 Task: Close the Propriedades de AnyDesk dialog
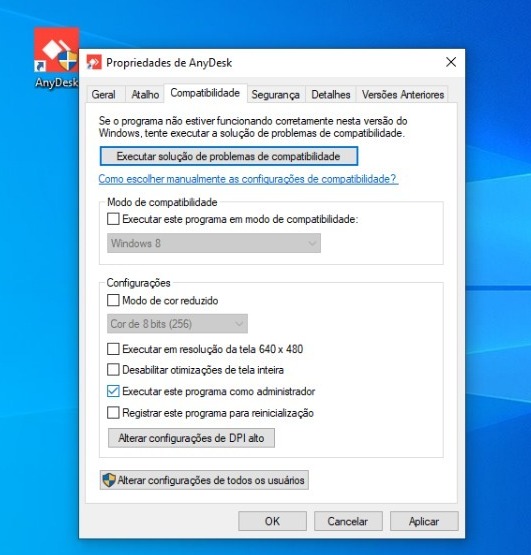click(x=451, y=62)
